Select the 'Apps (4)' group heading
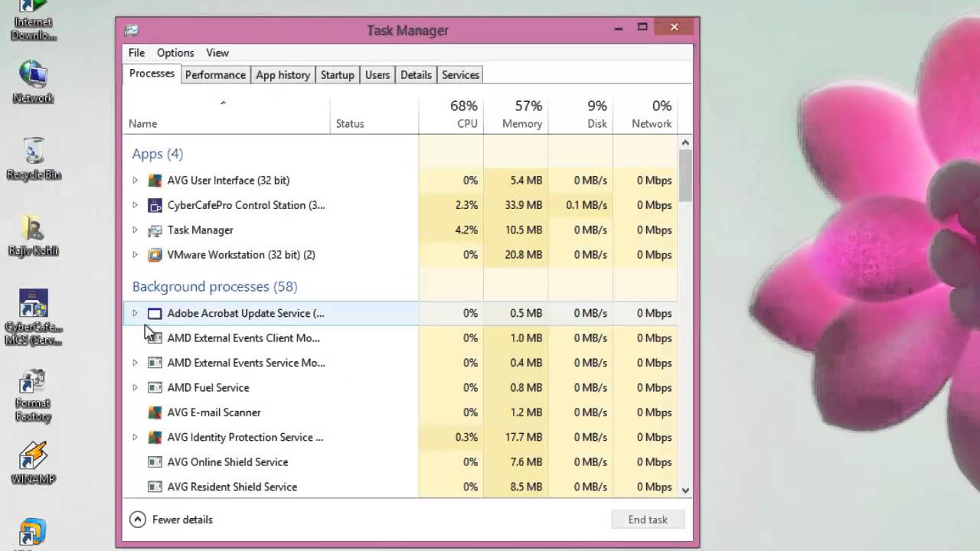This screenshot has height=551, width=980. pyautogui.click(x=157, y=154)
